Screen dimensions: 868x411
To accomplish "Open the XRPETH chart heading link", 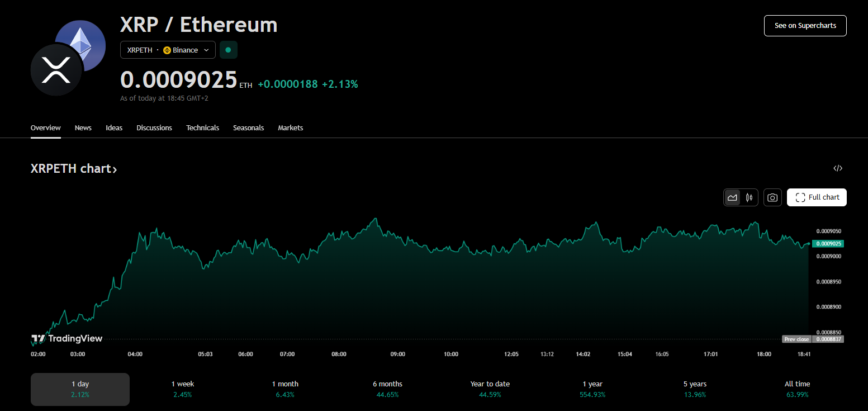I will [x=74, y=168].
